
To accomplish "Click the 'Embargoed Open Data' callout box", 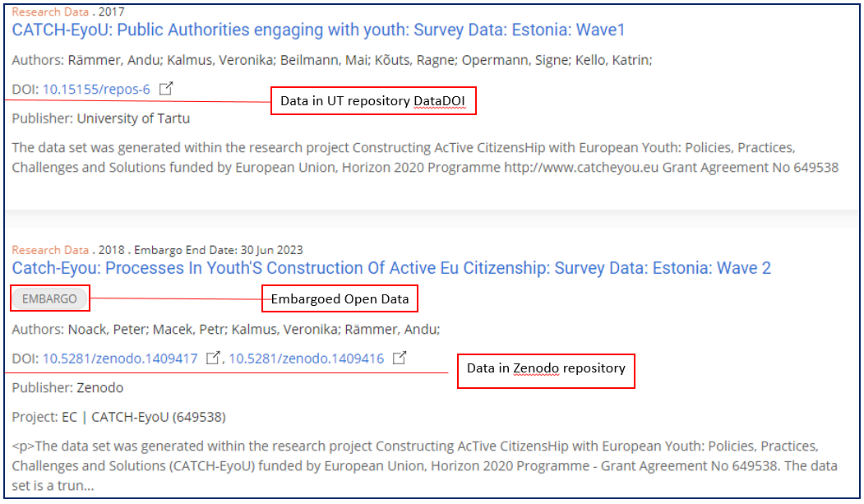I will [340, 299].
